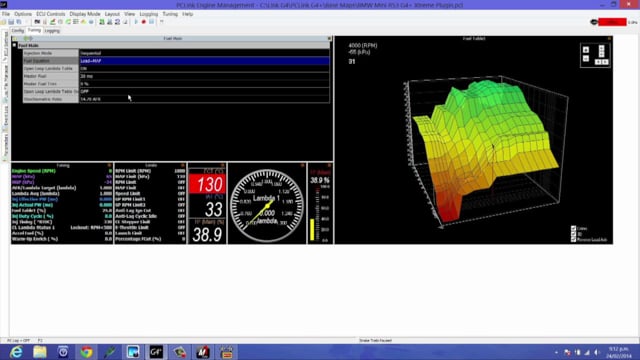The image size is (640, 360).
Task: Click bottom-right arrow in 3D view control box
Action: coord(605,62)
